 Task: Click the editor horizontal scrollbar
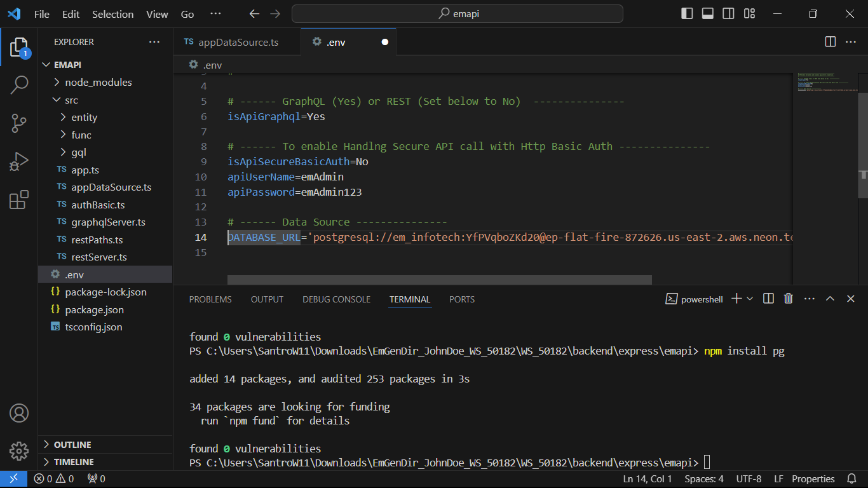point(440,280)
